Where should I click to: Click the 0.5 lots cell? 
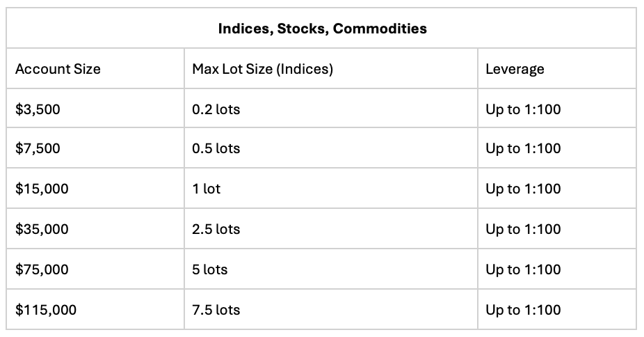[x=331, y=148]
